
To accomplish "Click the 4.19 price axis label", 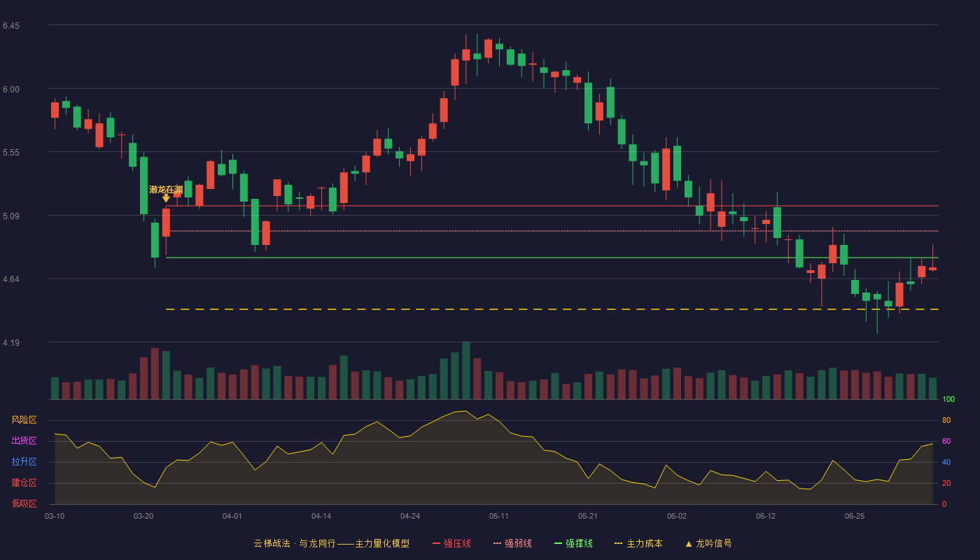I will point(11,342).
